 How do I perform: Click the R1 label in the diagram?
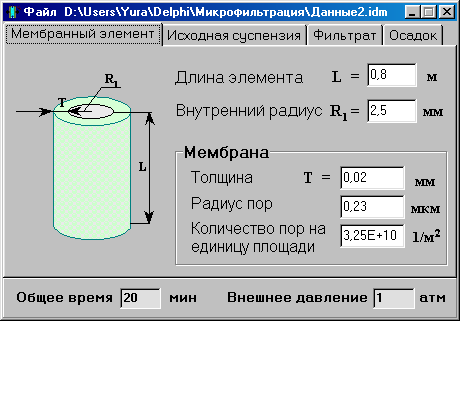coord(111,80)
